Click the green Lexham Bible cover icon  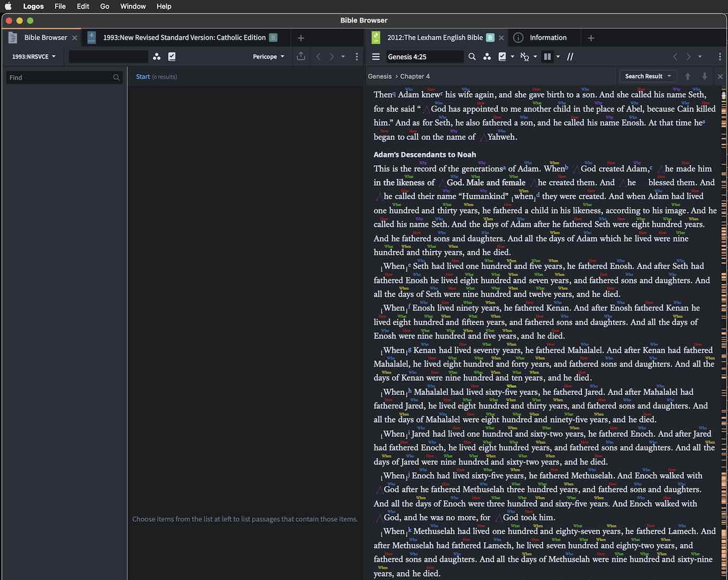pos(376,38)
